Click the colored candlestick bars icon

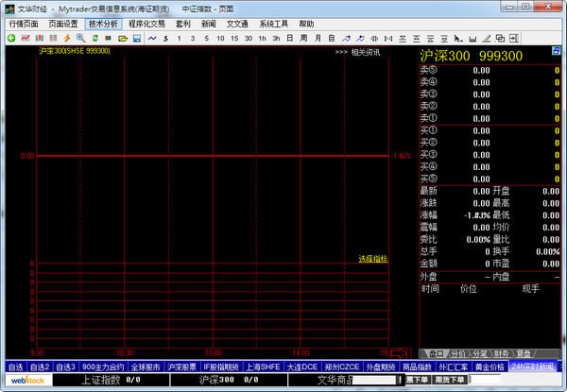tap(40, 38)
